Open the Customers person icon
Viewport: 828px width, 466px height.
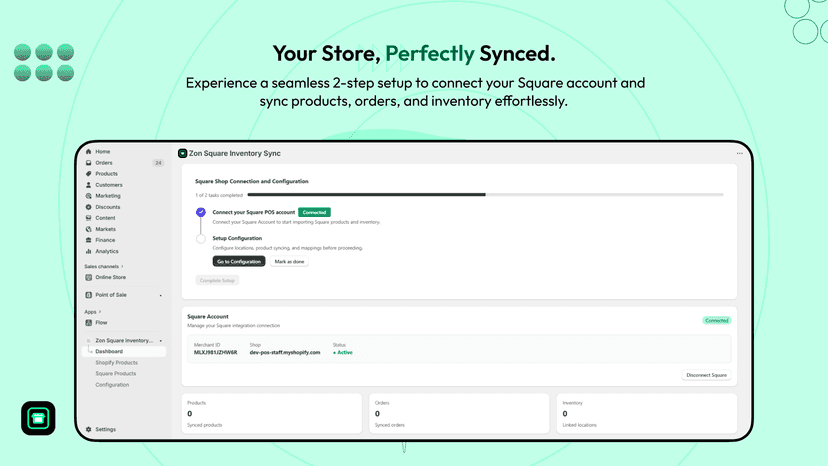pos(88,185)
